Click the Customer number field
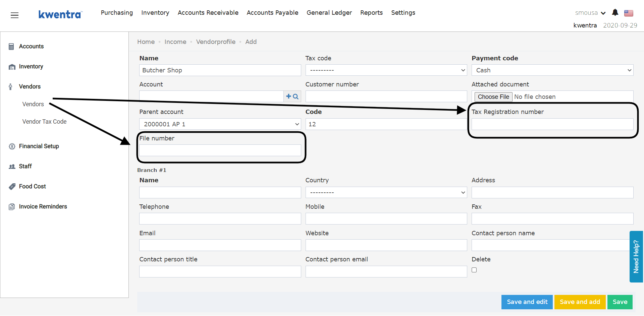 (386, 97)
